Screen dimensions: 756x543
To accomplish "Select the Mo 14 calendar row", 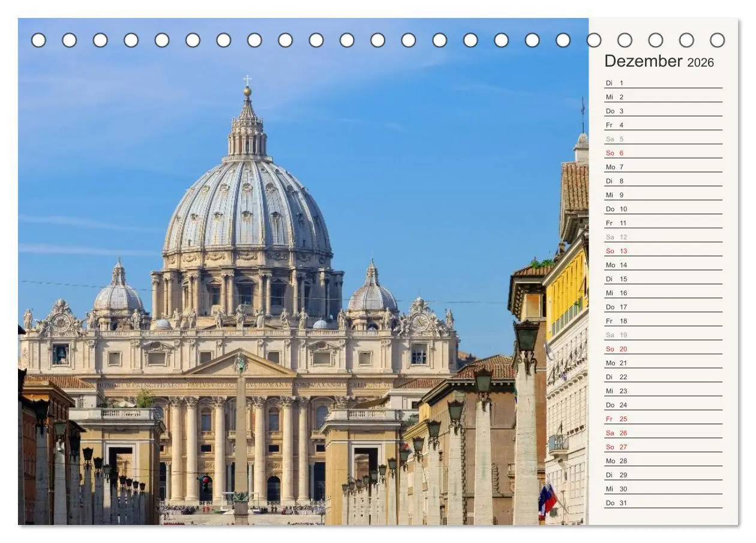I will coord(663,265).
